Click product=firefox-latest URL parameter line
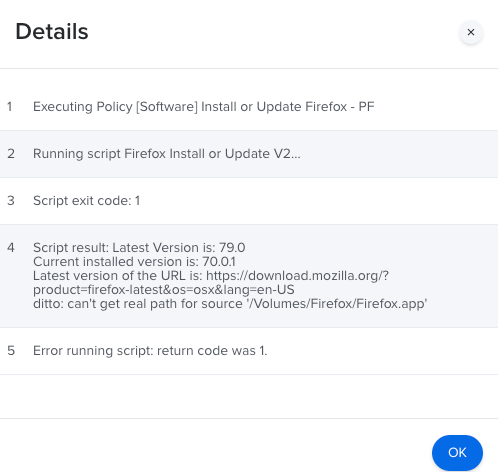 tap(164, 290)
